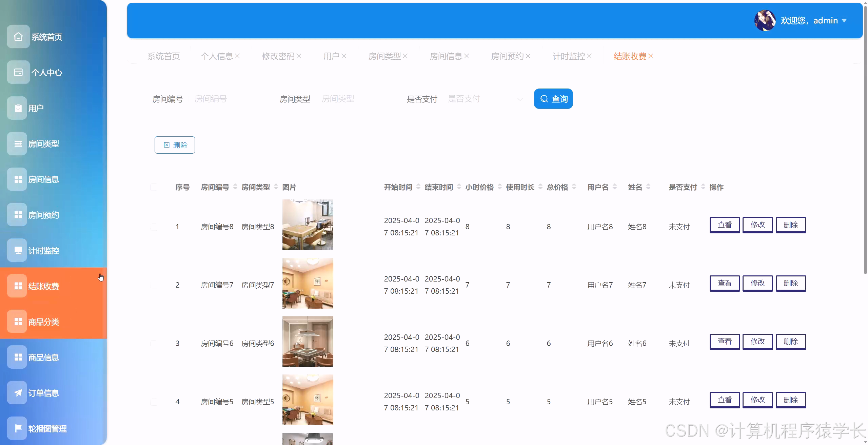Select the 系统首页 sidebar icon
This screenshot has height=445, width=868.
18,37
